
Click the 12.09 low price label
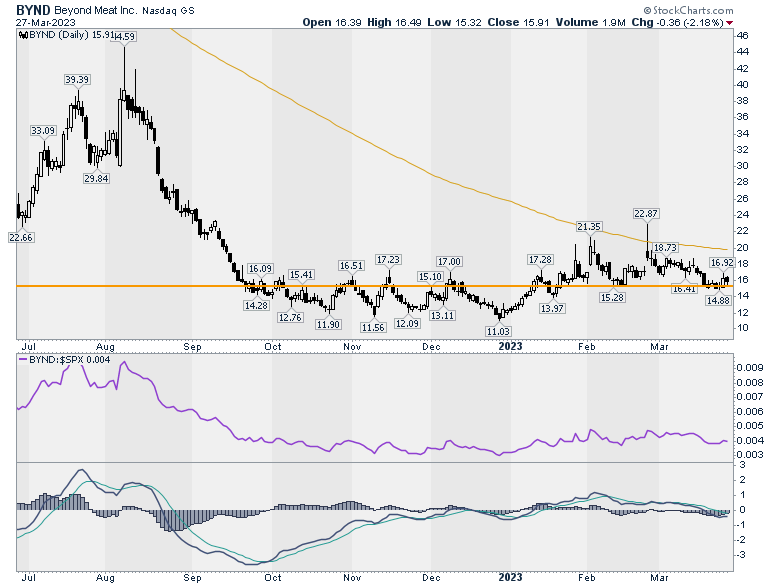[x=407, y=323]
